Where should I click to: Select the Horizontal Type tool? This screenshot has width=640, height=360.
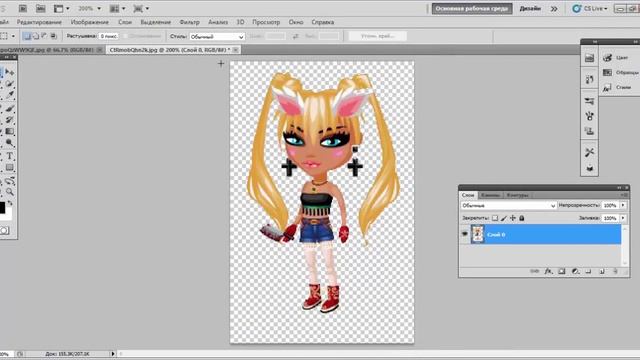pyautogui.click(x=9, y=156)
